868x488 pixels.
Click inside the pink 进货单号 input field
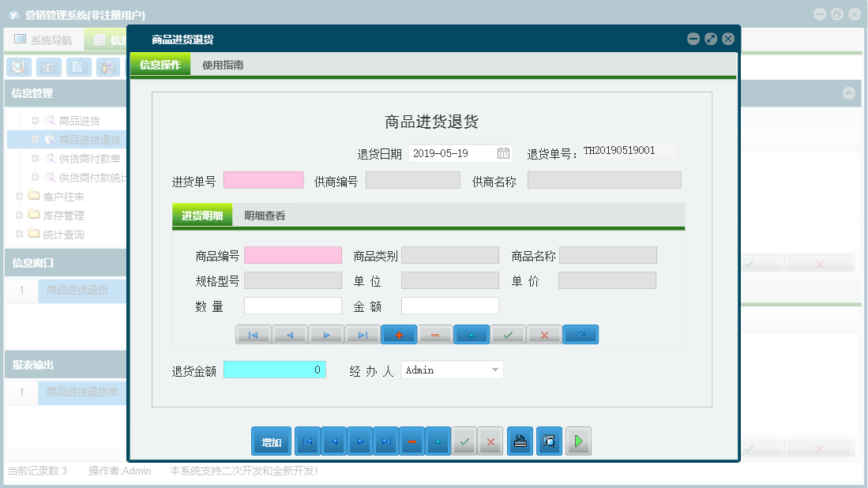click(263, 179)
